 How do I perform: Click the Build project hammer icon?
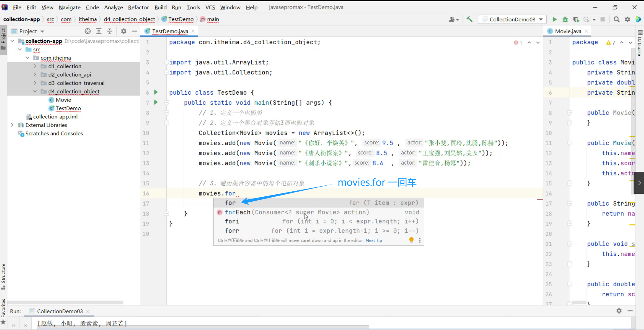pyautogui.click(x=470, y=19)
